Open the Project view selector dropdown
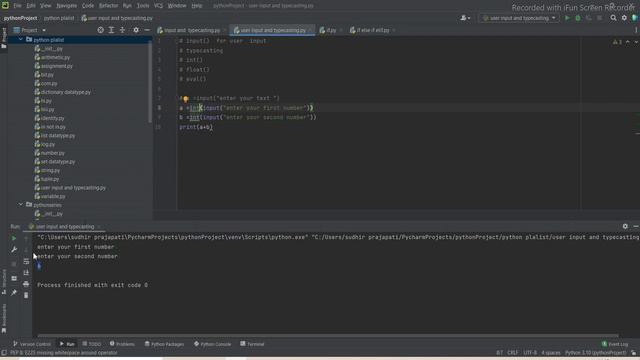 pyautogui.click(x=30, y=30)
